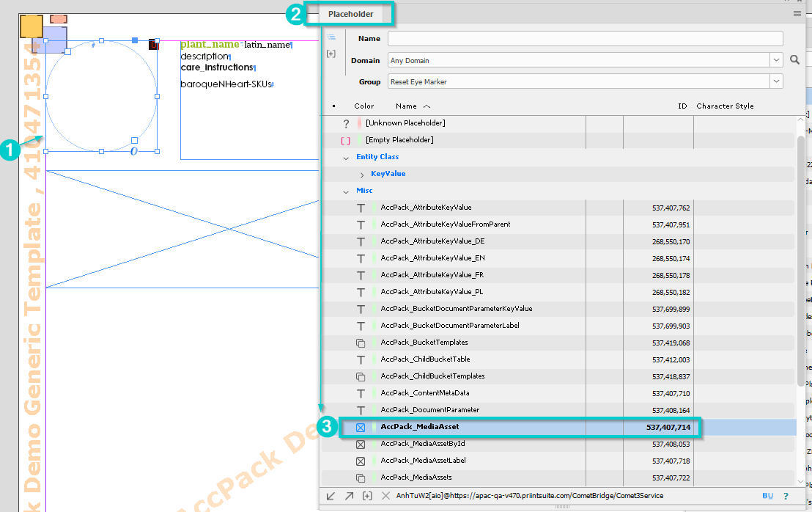
Task: Click image frame icon of AccPack_MediaAsset row
Action: click(361, 428)
